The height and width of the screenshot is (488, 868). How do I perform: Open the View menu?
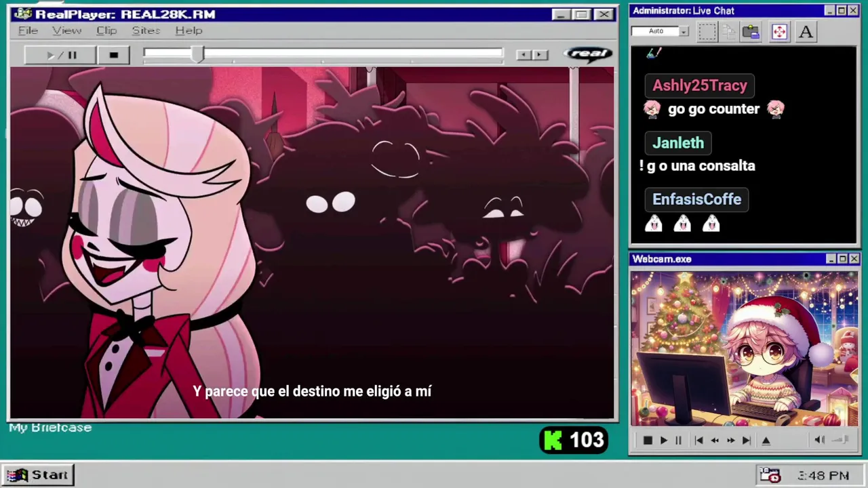coord(66,30)
